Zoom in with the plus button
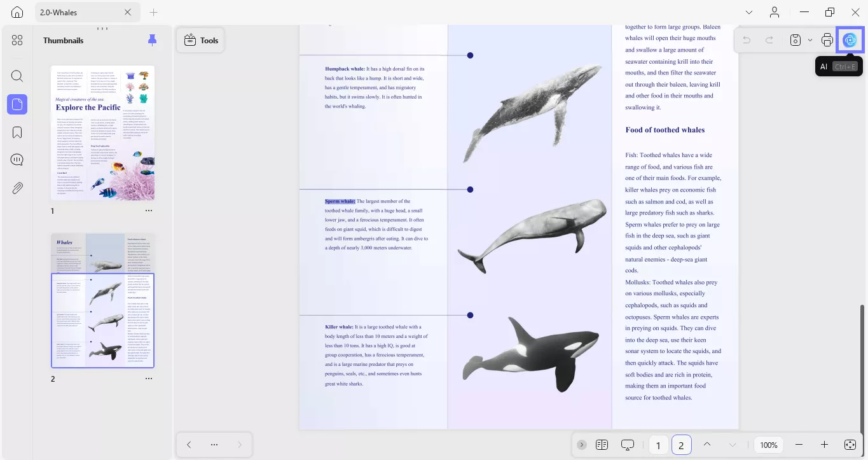 tap(825, 445)
